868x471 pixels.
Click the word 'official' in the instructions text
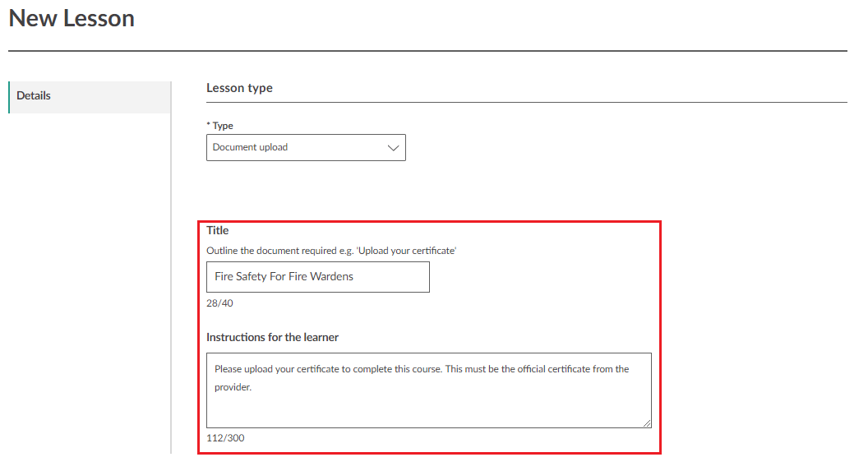point(531,369)
